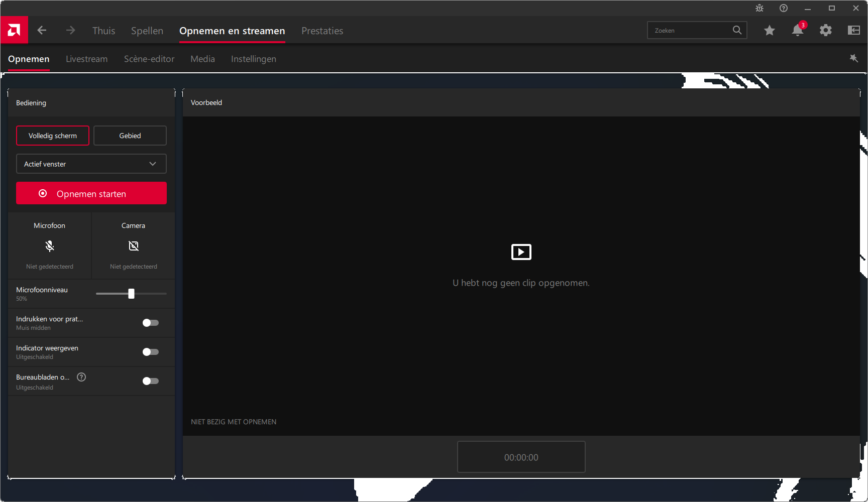
Task: Open help for Bureaubladen option
Action: tap(81, 377)
